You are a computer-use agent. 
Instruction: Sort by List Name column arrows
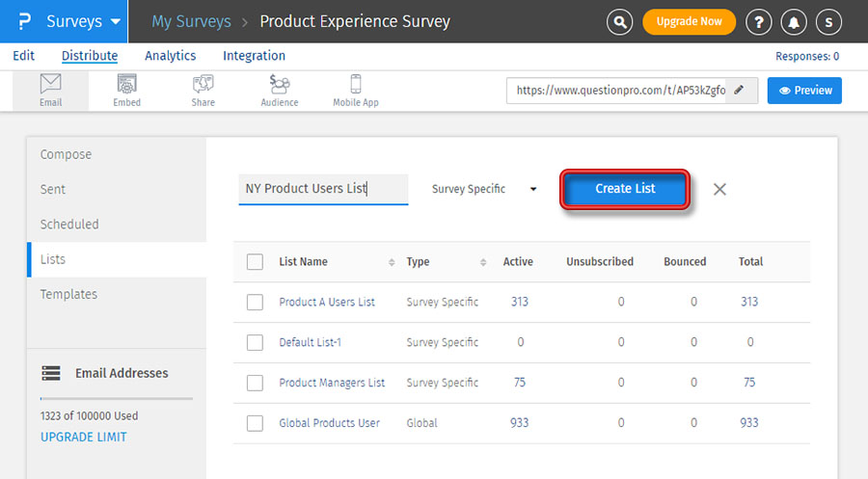click(x=392, y=262)
